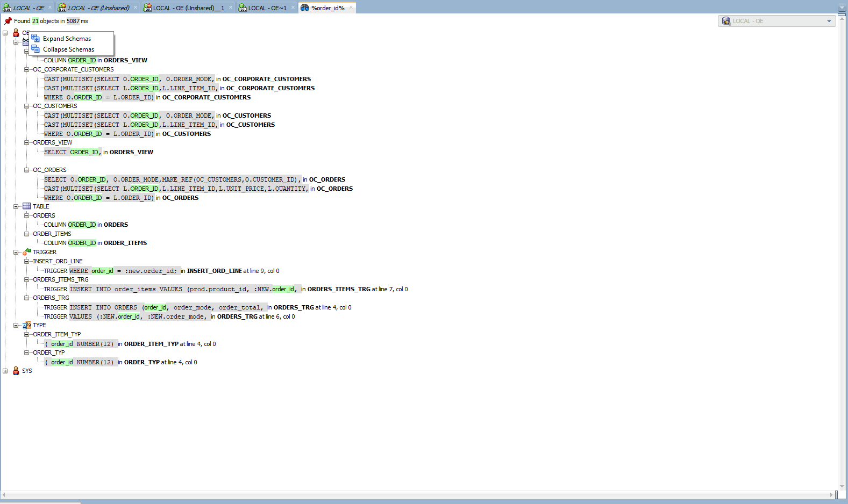Click the Collapse Schemas icon in popup
This screenshot has width=848, height=504.
pyautogui.click(x=35, y=49)
